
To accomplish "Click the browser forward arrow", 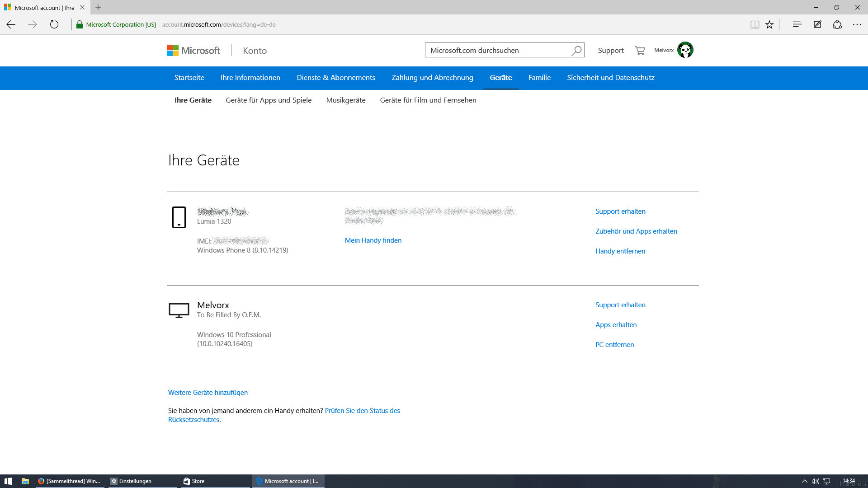I will pos(33,24).
